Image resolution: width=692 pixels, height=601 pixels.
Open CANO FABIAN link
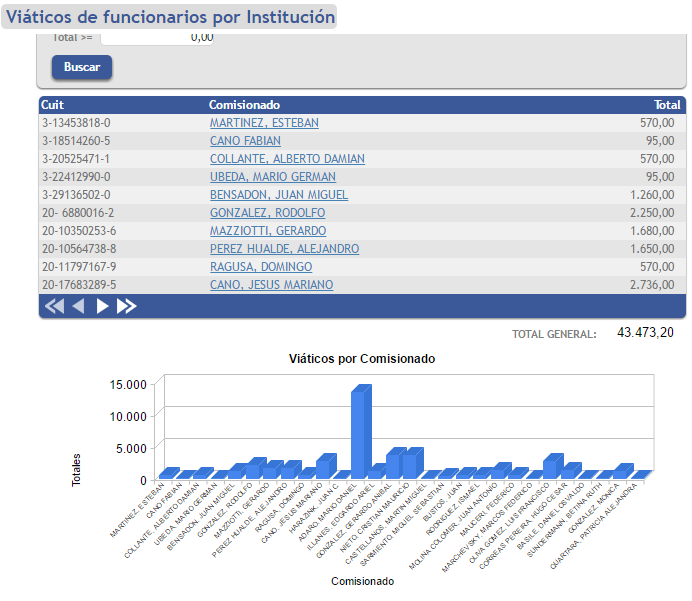pyautogui.click(x=245, y=141)
